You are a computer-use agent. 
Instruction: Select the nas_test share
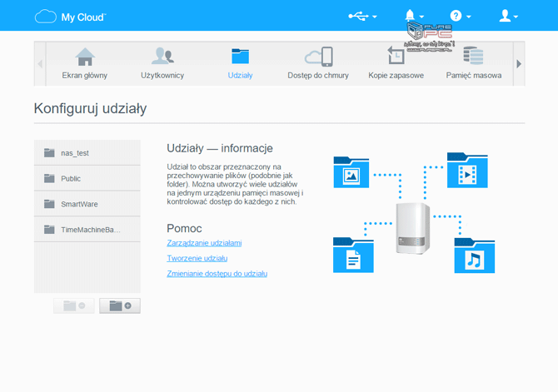pos(87,152)
